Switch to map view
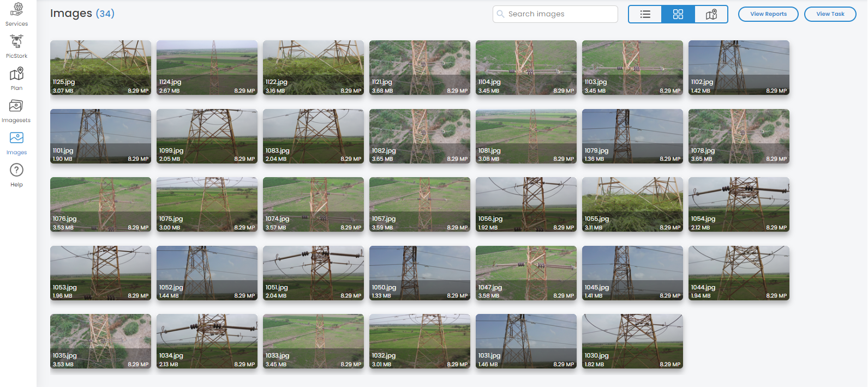The image size is (868, 387). [711, 14]
